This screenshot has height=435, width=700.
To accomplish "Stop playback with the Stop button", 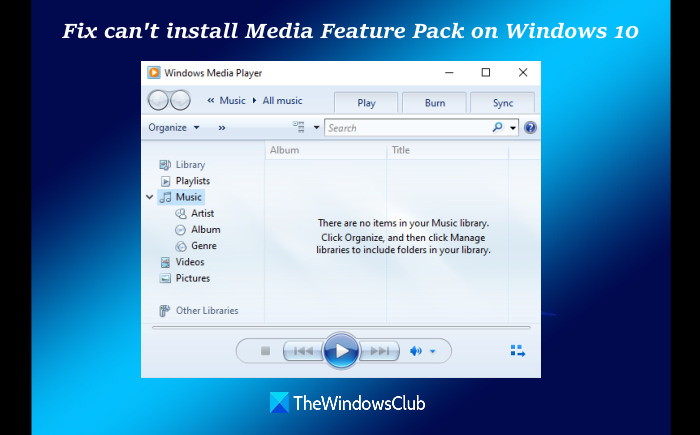I will click(x=265, y=351).
